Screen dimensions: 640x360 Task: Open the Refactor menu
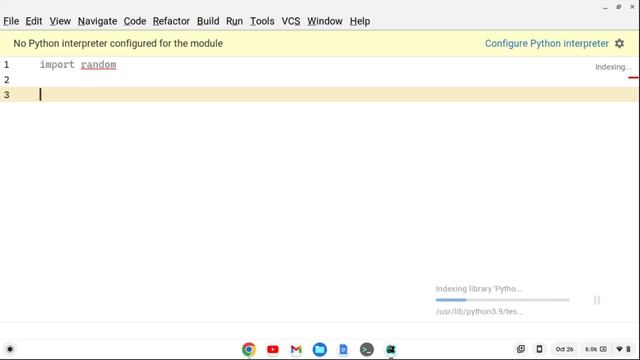coord(171,21)
